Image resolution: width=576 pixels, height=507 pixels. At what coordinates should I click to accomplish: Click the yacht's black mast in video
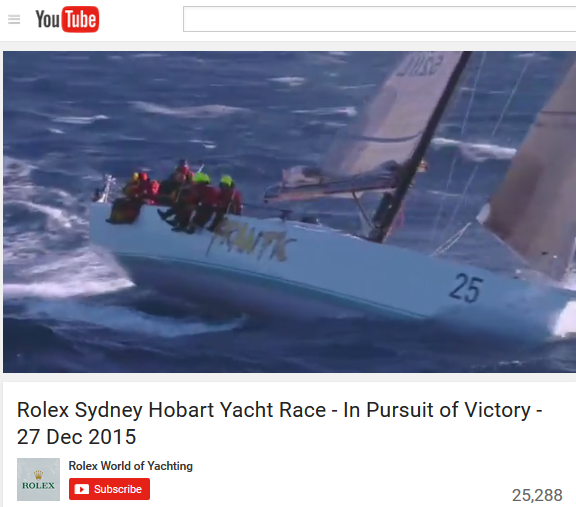[419, 147]
